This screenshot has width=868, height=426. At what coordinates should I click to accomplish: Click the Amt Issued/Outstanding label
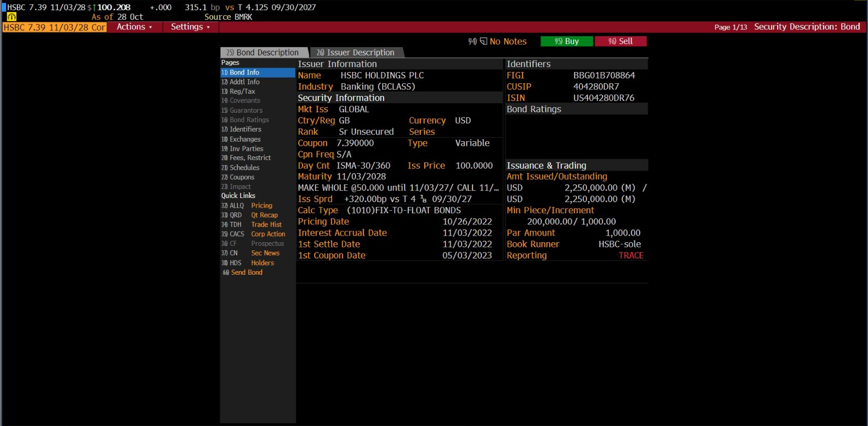[x=557, y=177]
